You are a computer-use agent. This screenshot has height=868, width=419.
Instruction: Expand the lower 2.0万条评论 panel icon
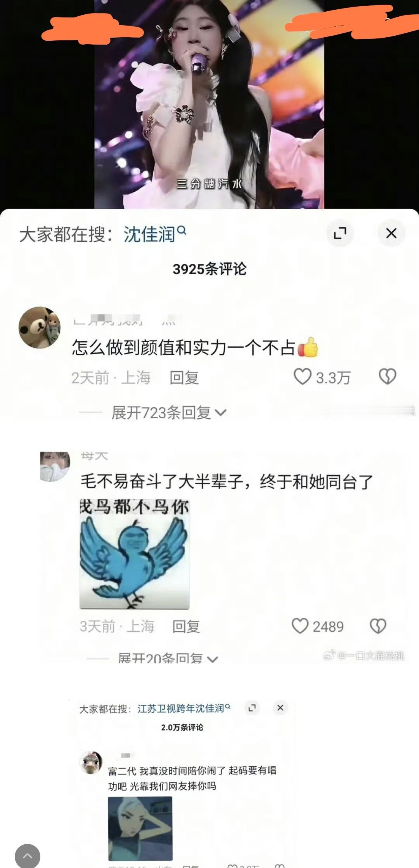pos(252,708)
